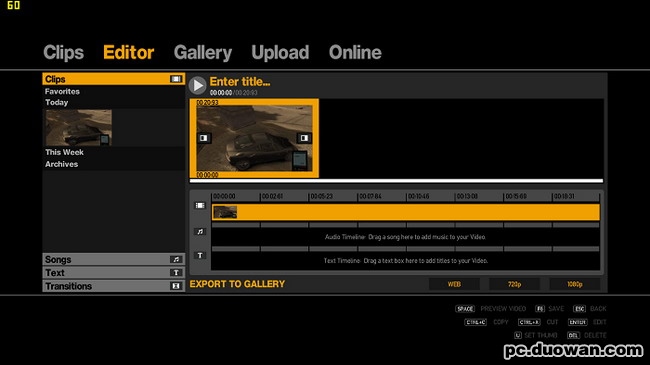Click the transition icon on Transitions bar

point(176,286)
